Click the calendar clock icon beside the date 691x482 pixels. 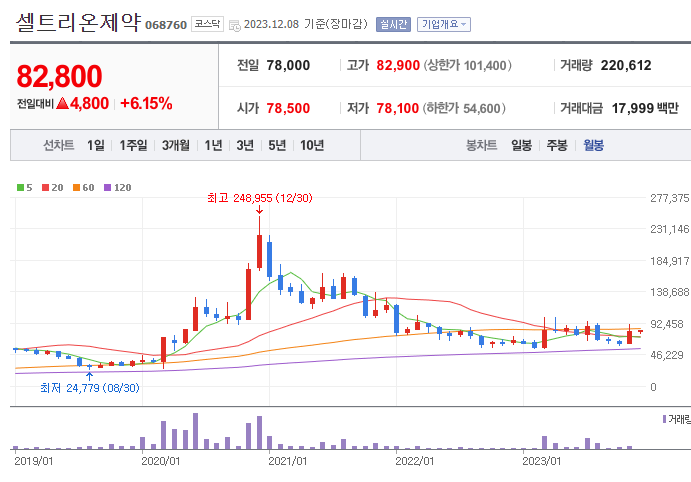(x=235, y=26)
